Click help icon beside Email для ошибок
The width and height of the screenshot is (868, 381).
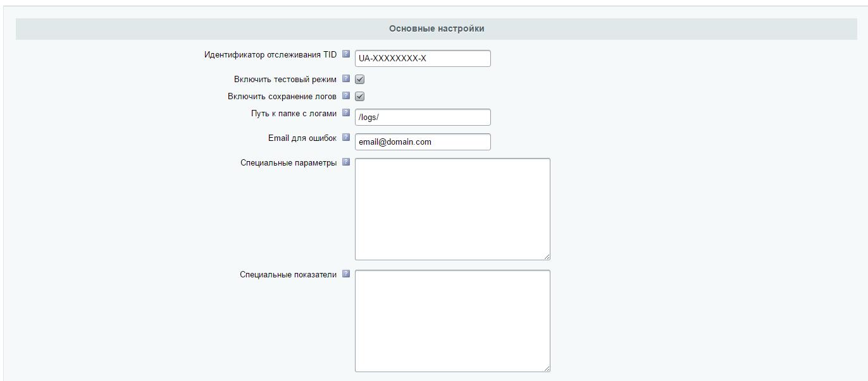pos(346,137)
